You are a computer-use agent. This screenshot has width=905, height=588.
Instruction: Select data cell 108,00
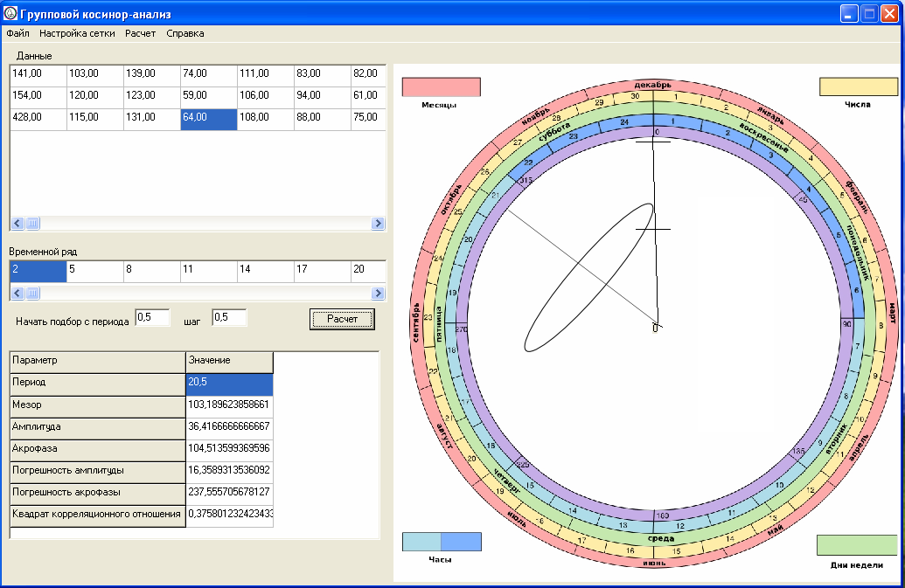266,120
